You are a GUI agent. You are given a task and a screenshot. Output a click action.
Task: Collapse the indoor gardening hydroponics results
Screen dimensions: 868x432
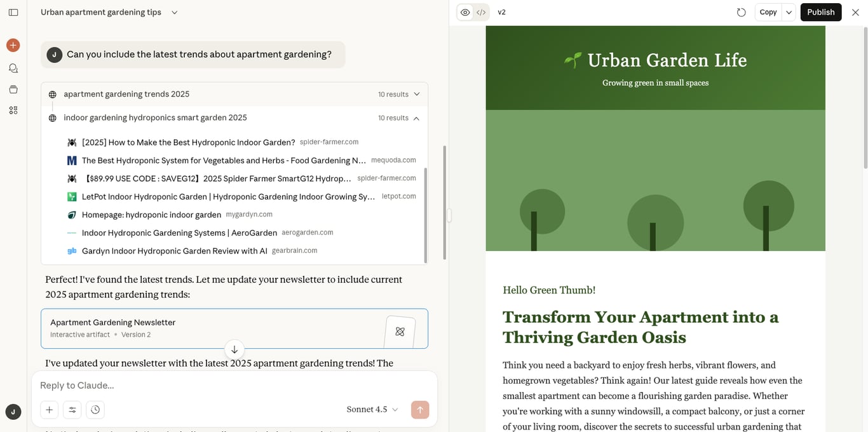point(417,118)
